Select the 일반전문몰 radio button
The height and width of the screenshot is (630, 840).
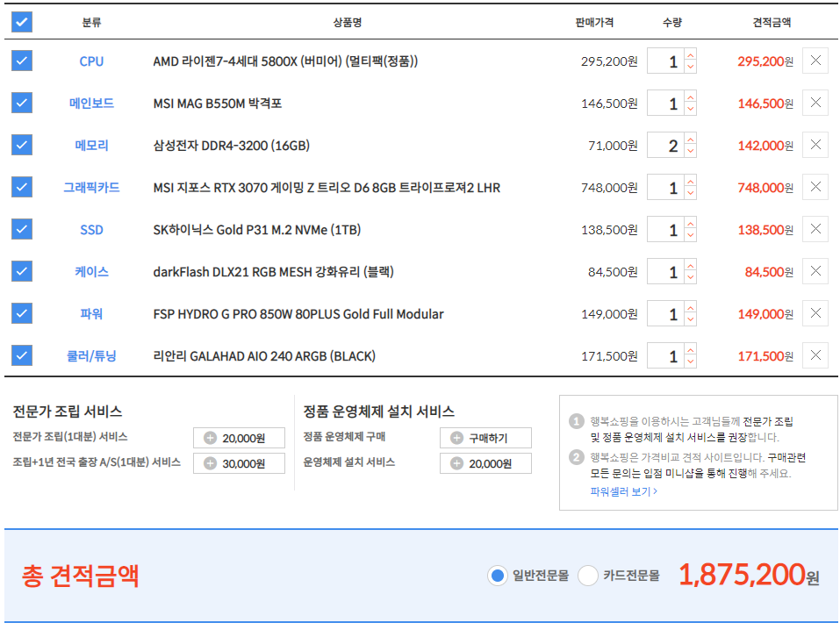[x=498, y=576]
